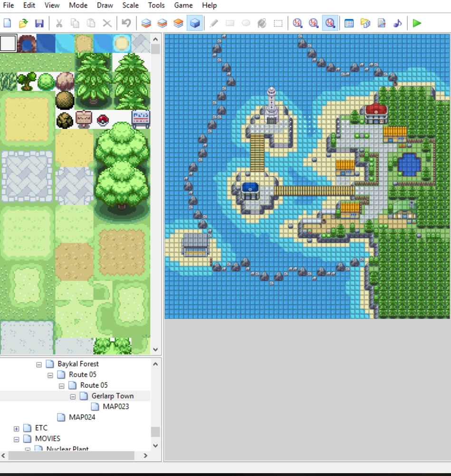This screenshot has height=476, width=451.
Task: Open a project using the folder icon
Action: tap(23, 23)
